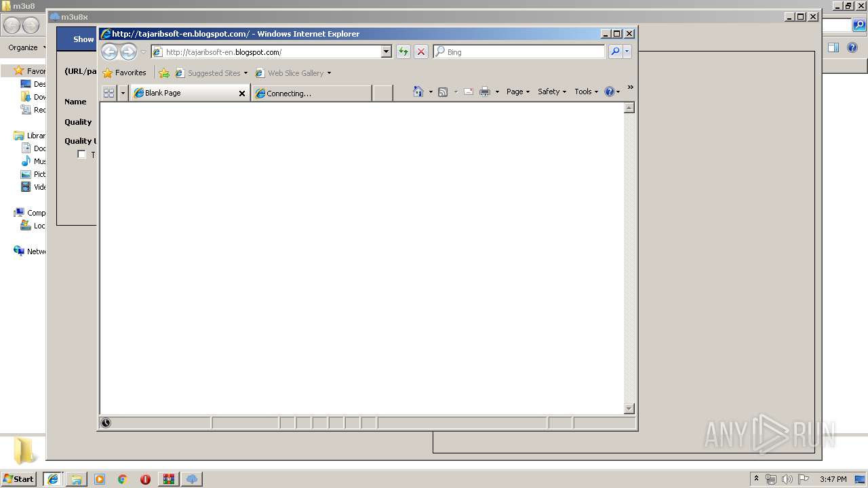Click the 3:47 PM system clock
Image resolution: width=868 pixels, height=488 pixels.
click(833, 479)
